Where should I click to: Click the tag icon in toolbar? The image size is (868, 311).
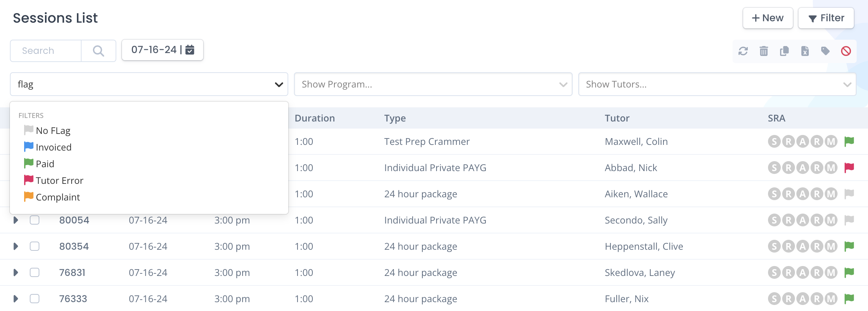pyautogui.click(x=825, y=51)
